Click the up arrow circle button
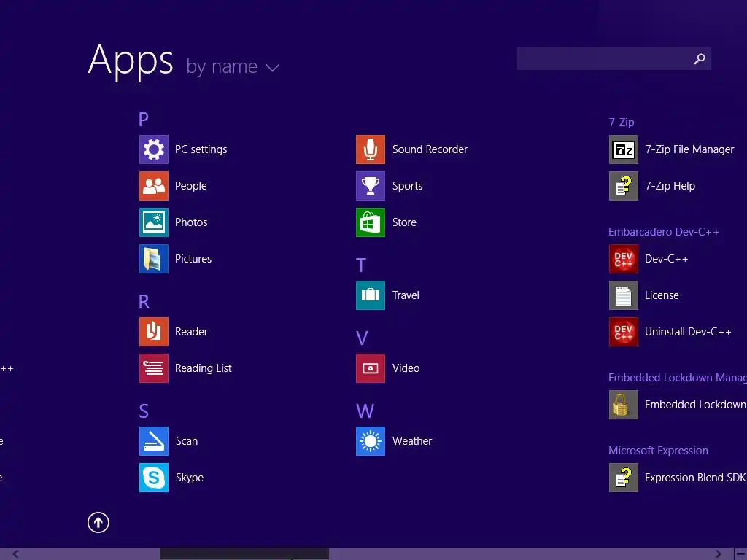Screen dimensions: 747x560 click(98, 522)
